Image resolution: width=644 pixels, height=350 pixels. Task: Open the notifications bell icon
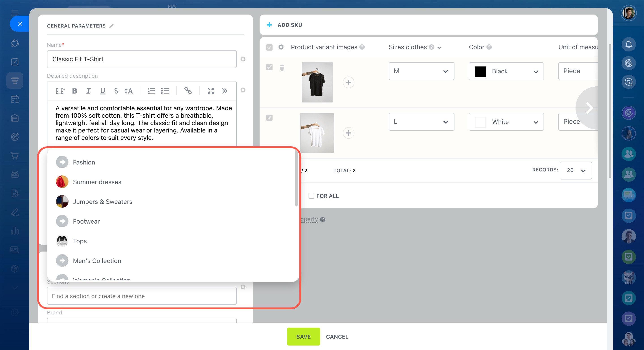coord(629,45)
